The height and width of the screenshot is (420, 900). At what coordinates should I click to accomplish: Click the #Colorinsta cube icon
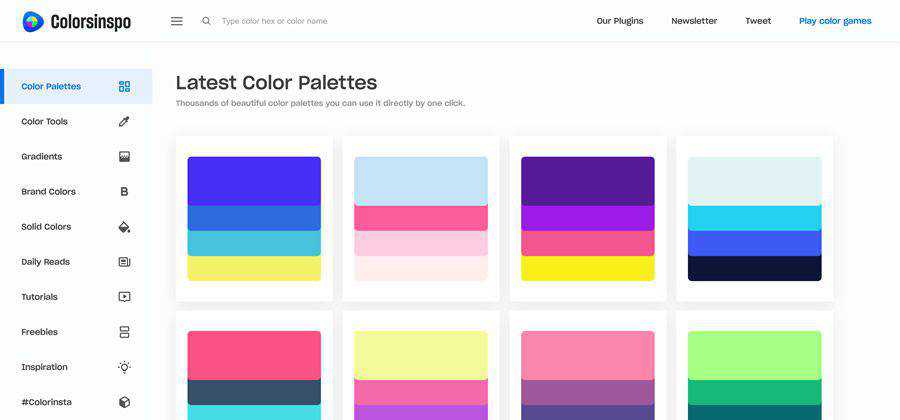[x=124, y=402]
